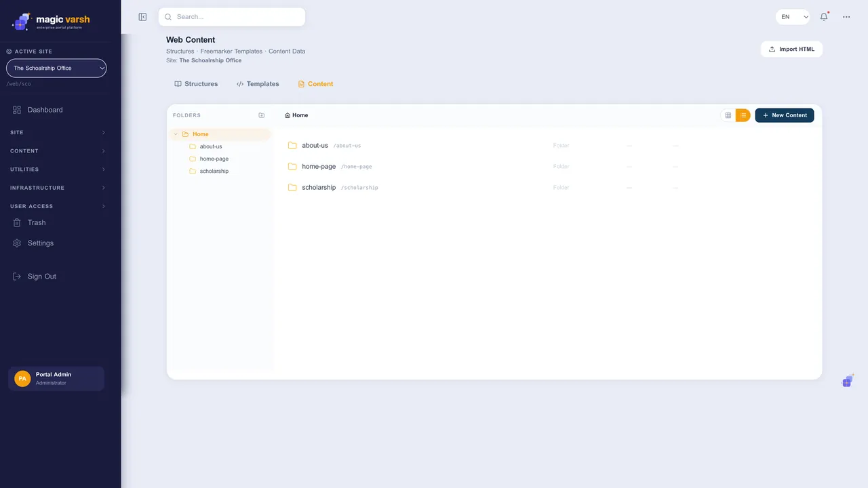The width and height of the screenshot is (868, 488).
Task: Focus the Search field in the top bar
Action: point(232,17)
